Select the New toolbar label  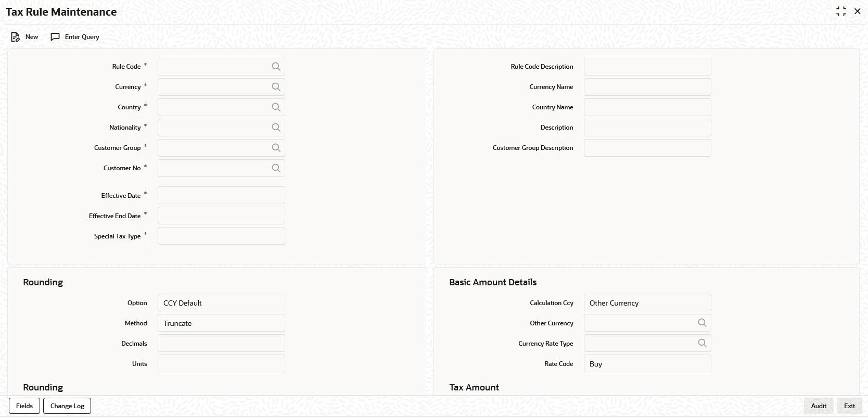point(32,37)
